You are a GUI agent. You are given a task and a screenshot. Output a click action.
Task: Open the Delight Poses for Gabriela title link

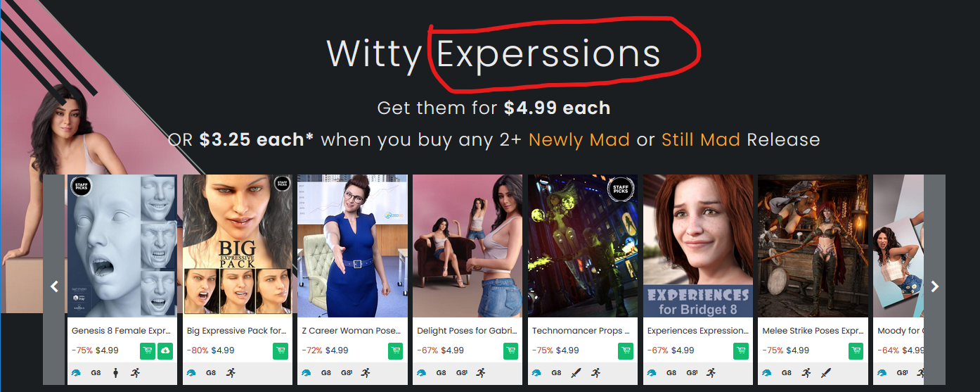click(468, 331)
